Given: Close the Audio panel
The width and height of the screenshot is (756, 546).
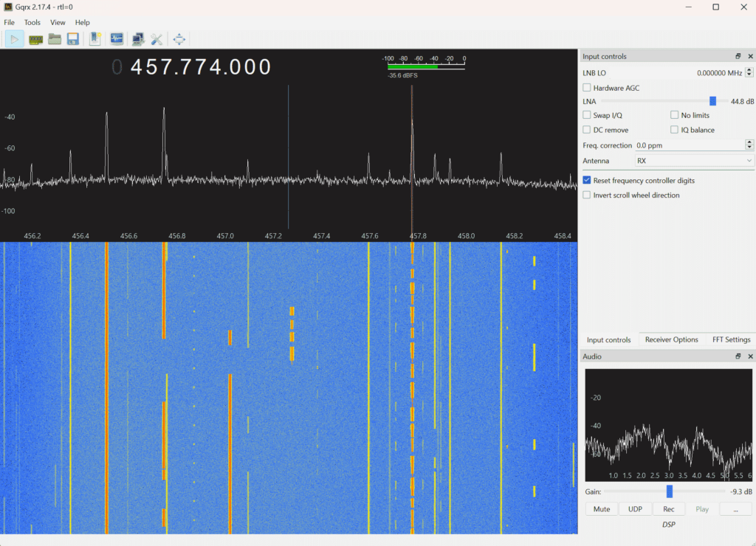Looking at the screenshot, I should (750, 356).
